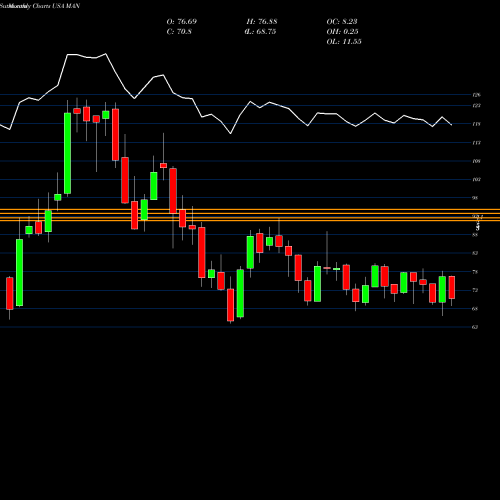Click the high price value H: 76.88
The width and height of the screenshot is (500, 500).
pos(262,22)
